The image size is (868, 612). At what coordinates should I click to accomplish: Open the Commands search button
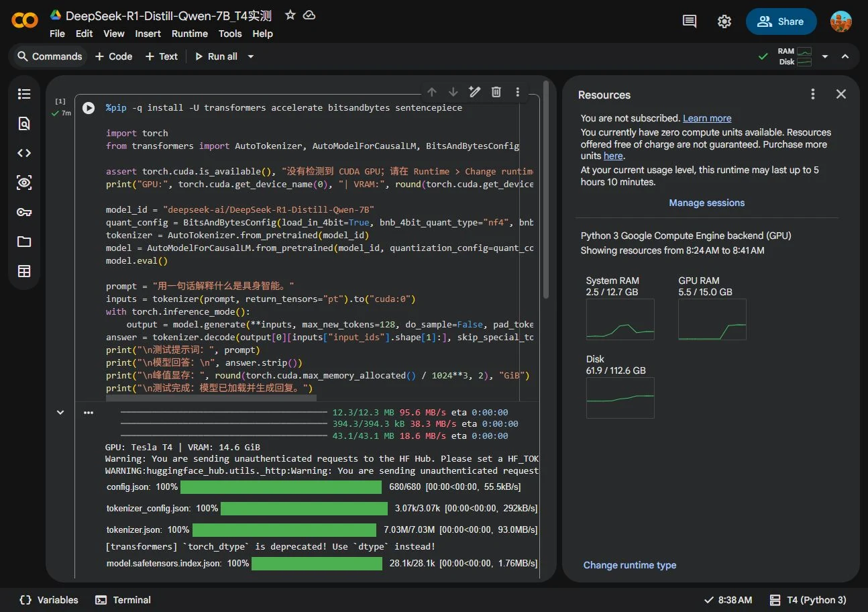click(x=50, y=56)
